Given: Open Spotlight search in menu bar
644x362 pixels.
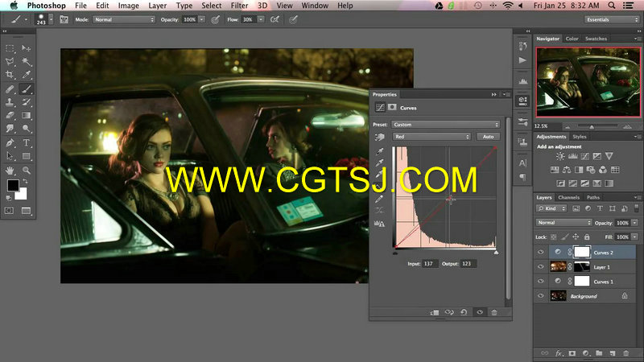Looking at the screenshot, I should tap(612, 6).
